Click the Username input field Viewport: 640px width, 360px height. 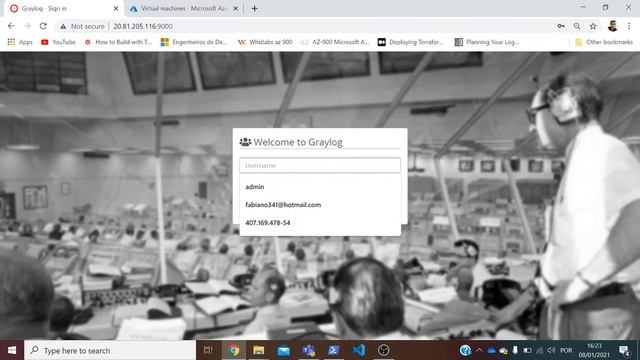[320, 165]
